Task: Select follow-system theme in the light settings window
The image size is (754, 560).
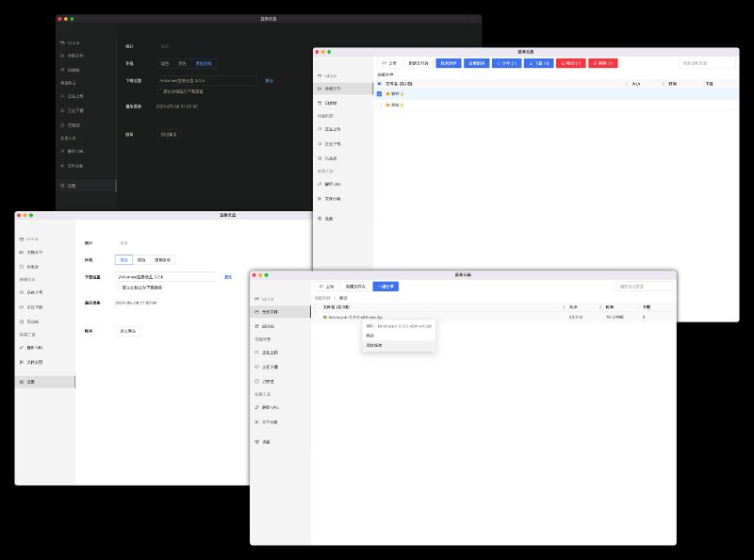Action: tap(163, 259)
